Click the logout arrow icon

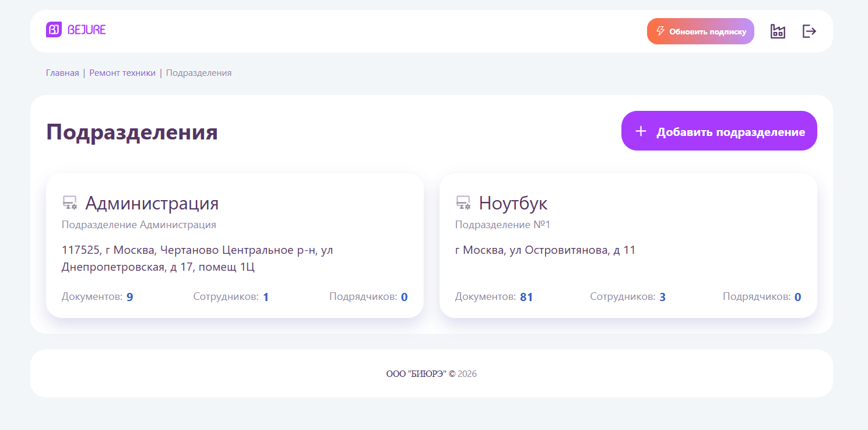point(809,32)
